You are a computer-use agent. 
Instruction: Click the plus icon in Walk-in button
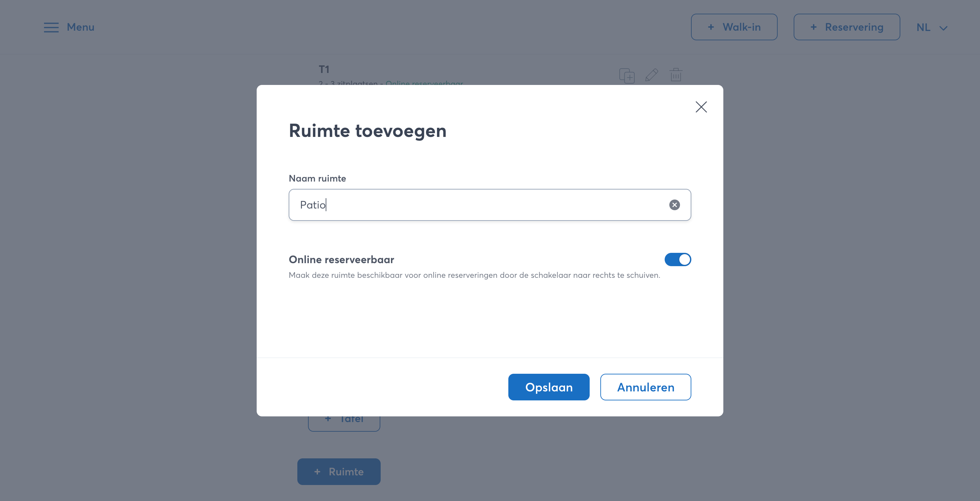[x=711, y=27]
